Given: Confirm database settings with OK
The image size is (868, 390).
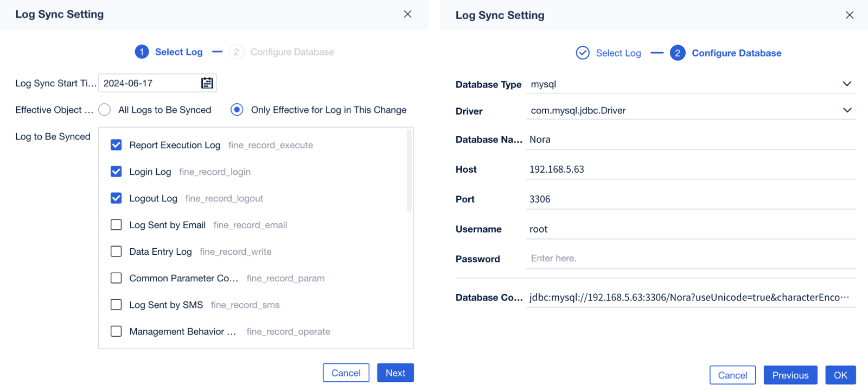Looking at the screenshot, I should click(840, 375).
